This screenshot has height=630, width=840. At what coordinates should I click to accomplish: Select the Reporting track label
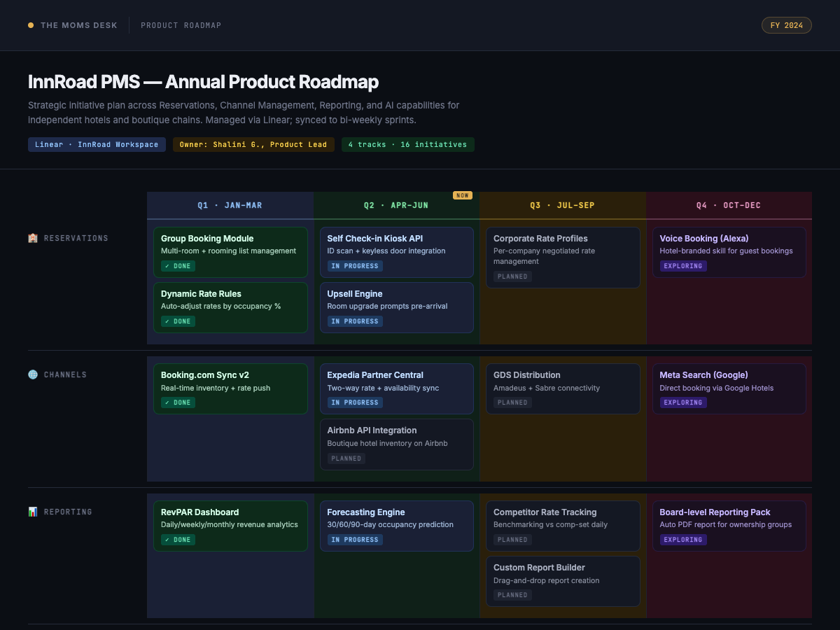pos(68,512)
